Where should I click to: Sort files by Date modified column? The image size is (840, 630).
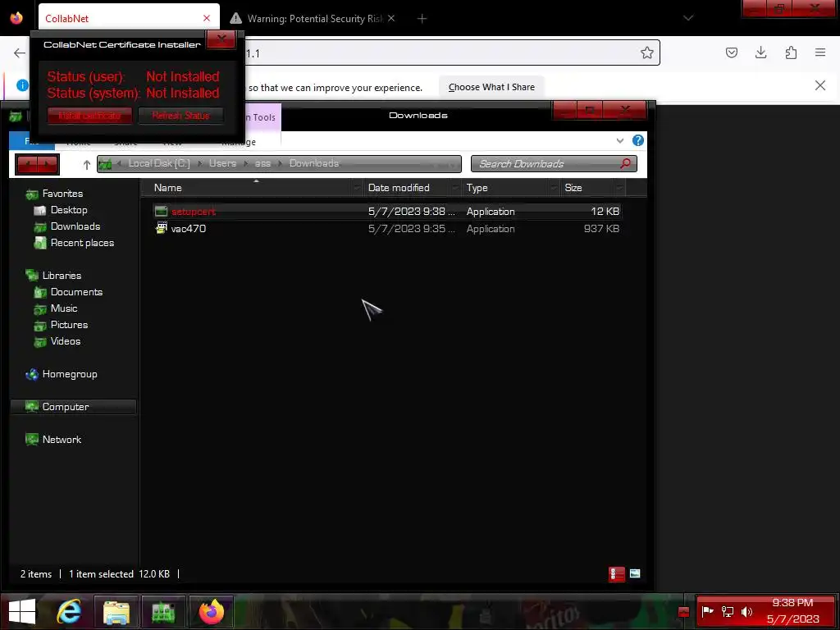click(399, 188)
